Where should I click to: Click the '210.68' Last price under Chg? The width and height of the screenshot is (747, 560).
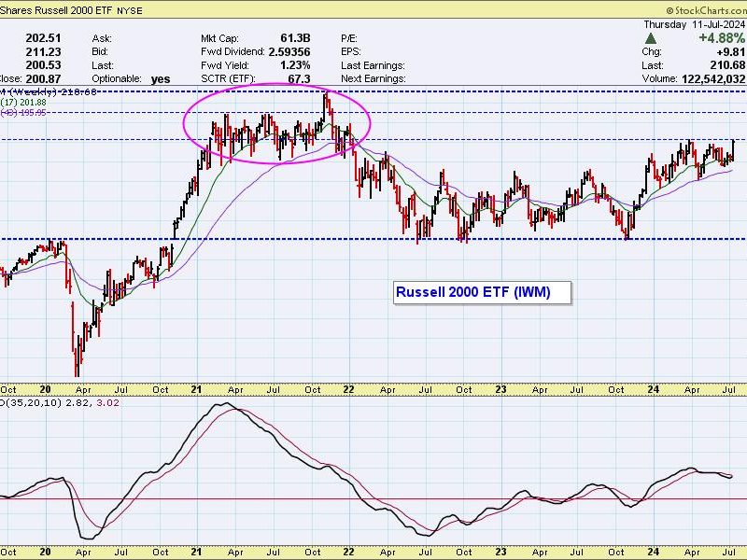[x=727, y=65]
